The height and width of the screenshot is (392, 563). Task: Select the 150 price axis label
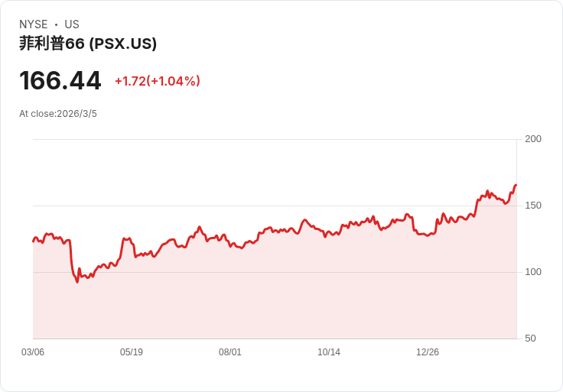coord(533,206)
